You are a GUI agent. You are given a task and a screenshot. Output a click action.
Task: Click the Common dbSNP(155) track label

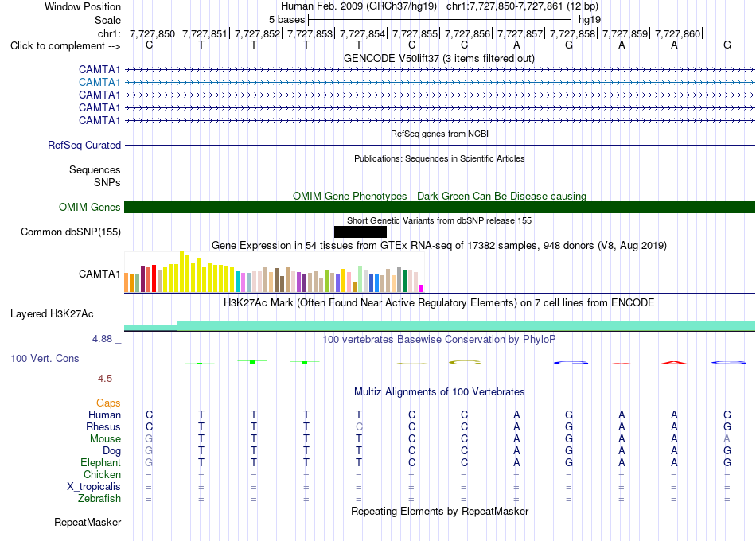(x=71, y=232)
